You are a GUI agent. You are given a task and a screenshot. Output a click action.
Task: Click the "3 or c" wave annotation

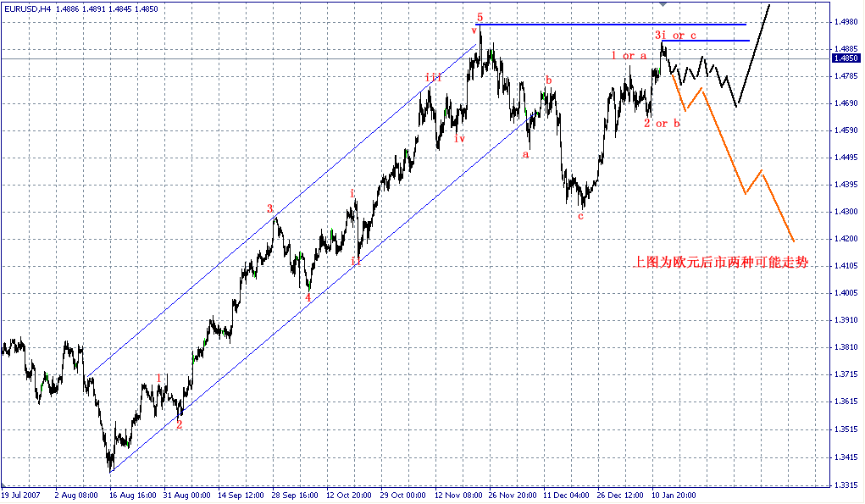click(674, 35)
